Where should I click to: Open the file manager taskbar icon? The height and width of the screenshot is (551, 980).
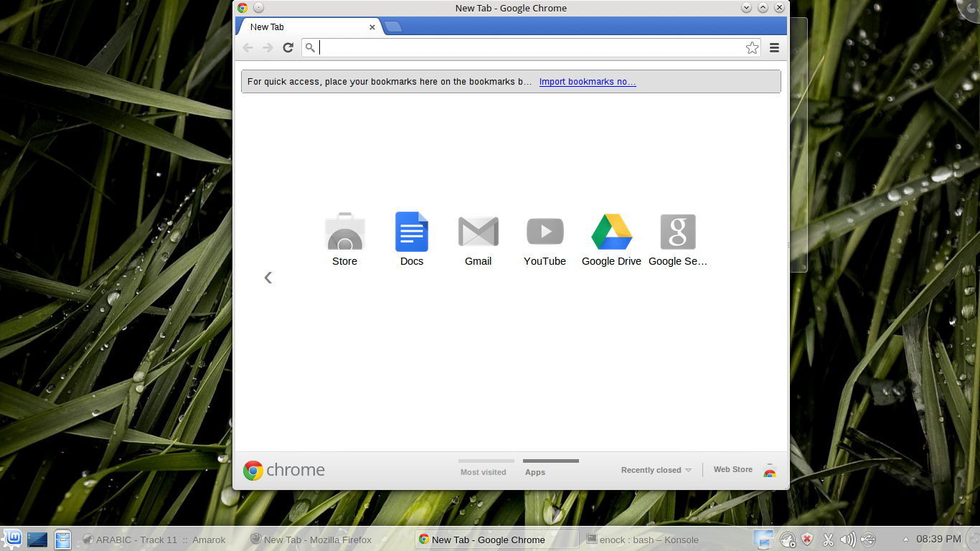(63, 540)
